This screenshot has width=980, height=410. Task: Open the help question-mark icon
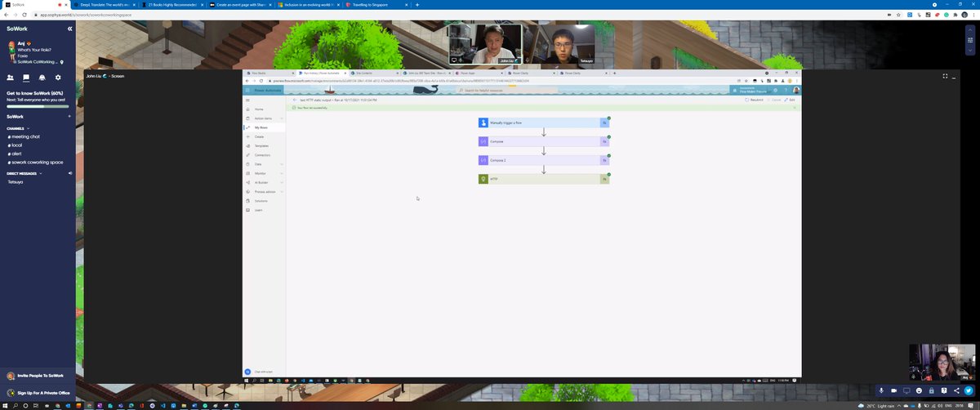(x=944, y=390)
